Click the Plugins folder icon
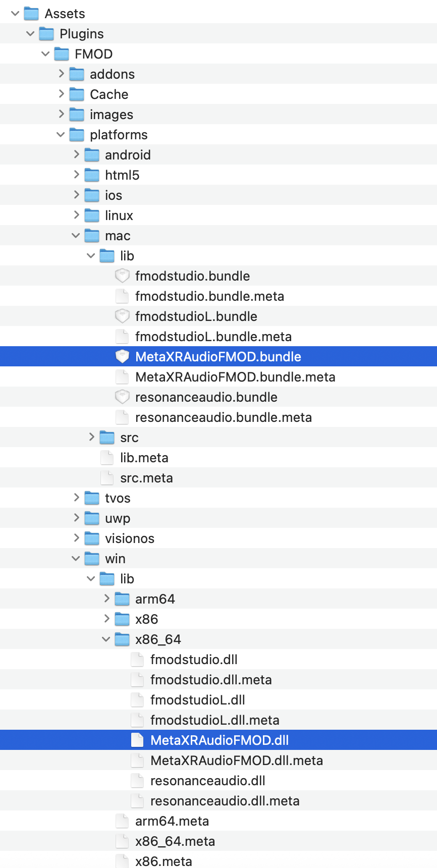This screenshot has height=868, width=437. click(x=46, y=33)
